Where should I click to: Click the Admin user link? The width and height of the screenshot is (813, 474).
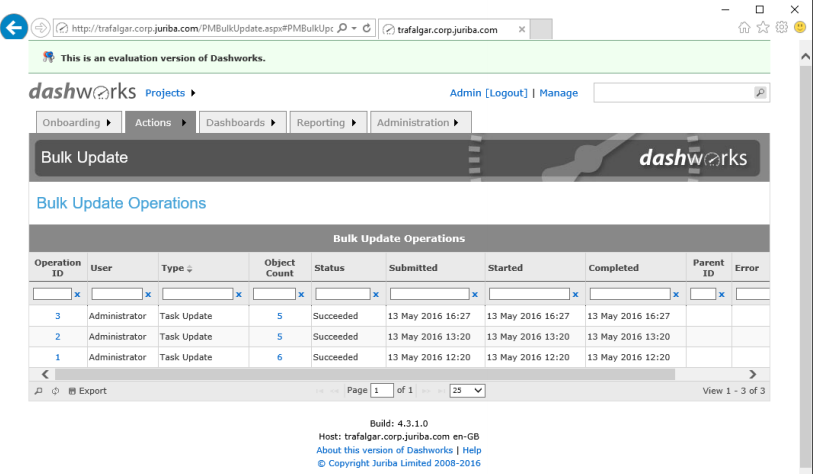(465, 93)
